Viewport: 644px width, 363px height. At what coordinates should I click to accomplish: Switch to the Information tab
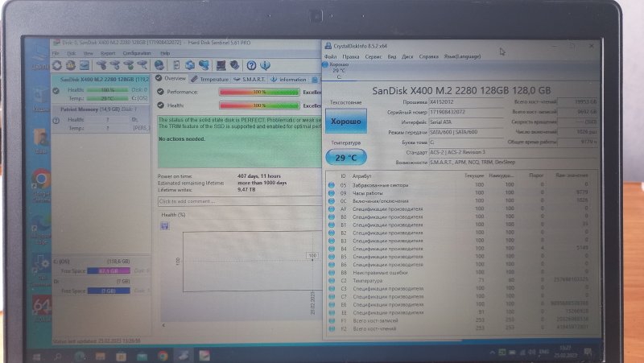[x=288, y=79]
